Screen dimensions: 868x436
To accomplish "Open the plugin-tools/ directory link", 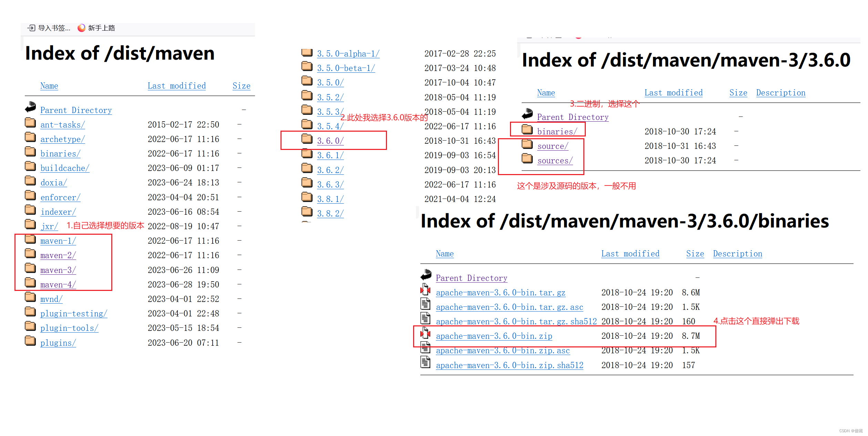I will pyautogui.click(x=69, y=328).
